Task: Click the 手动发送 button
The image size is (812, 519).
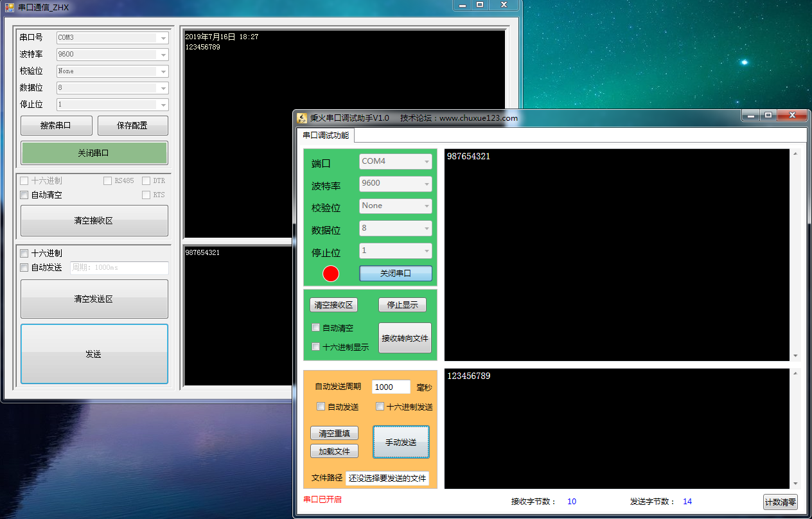Action: tap(401, 442)
